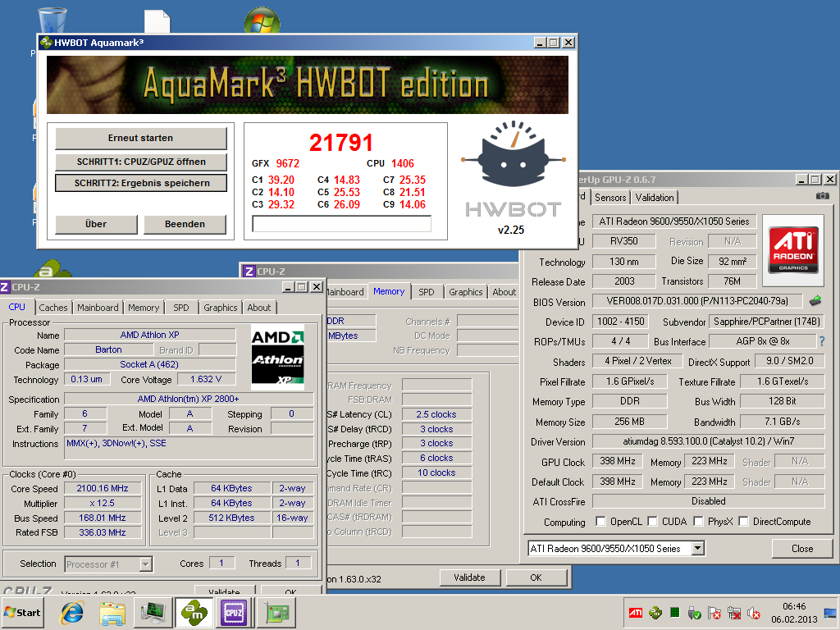Open the GPU selection dropdown in GPU-Z
This screenshot has width=840, height=630.
click(697, 548)
